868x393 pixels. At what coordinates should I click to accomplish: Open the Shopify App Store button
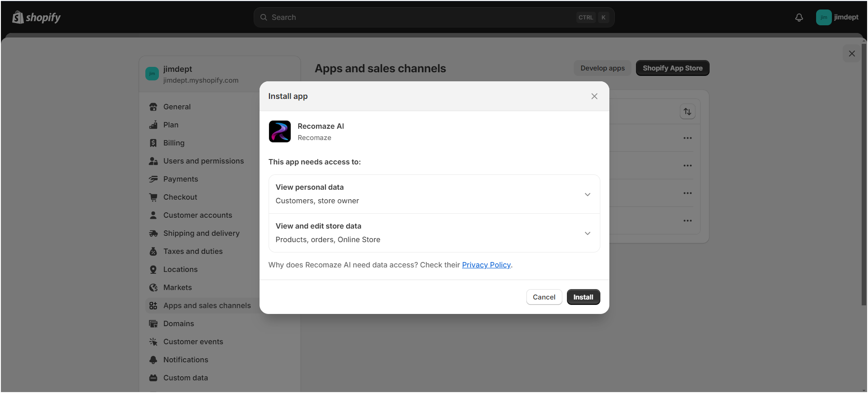click(673, 68)
